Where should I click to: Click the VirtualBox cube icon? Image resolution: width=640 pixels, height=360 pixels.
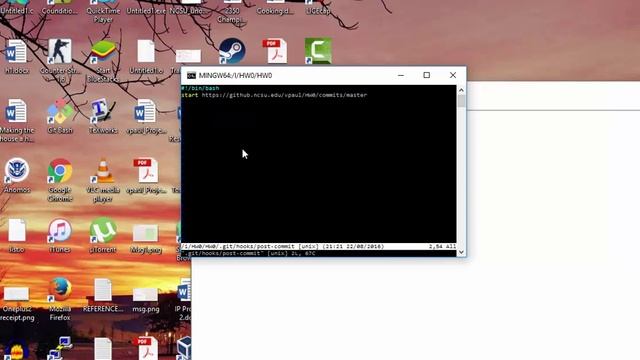[x=184, y=348]
